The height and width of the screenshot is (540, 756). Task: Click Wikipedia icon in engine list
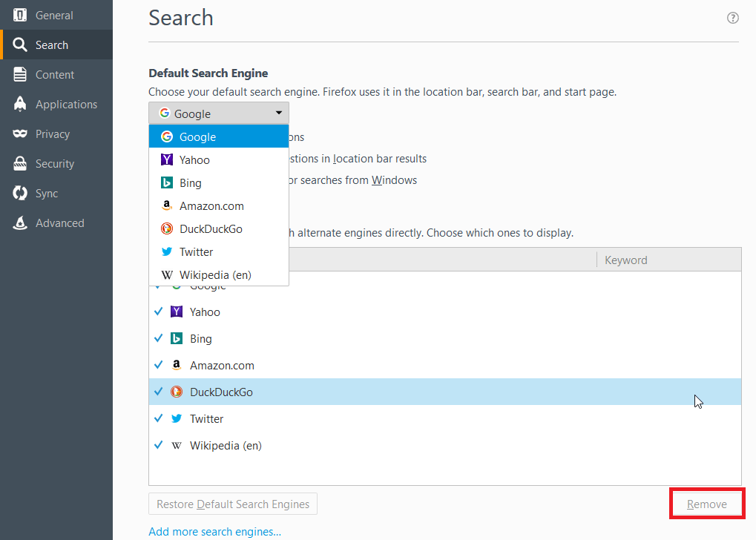177,446
